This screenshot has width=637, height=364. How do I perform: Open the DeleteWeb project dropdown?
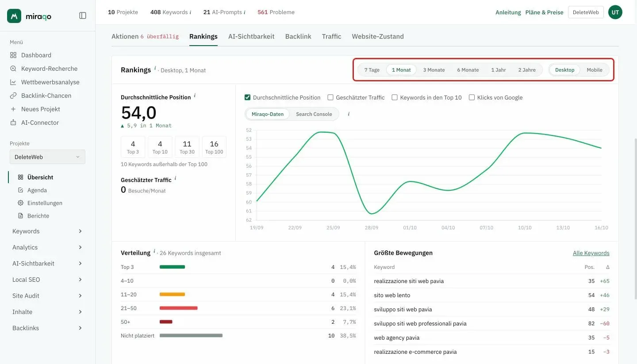click(x=47, y=157)
